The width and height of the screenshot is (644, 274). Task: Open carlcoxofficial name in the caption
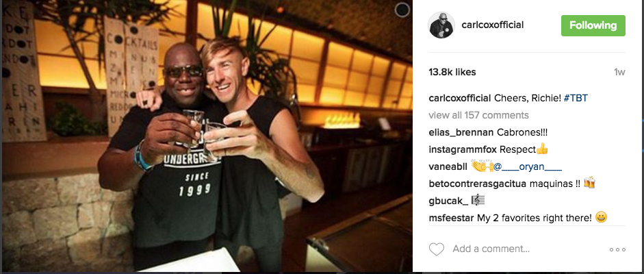click(x=460, y=98)
